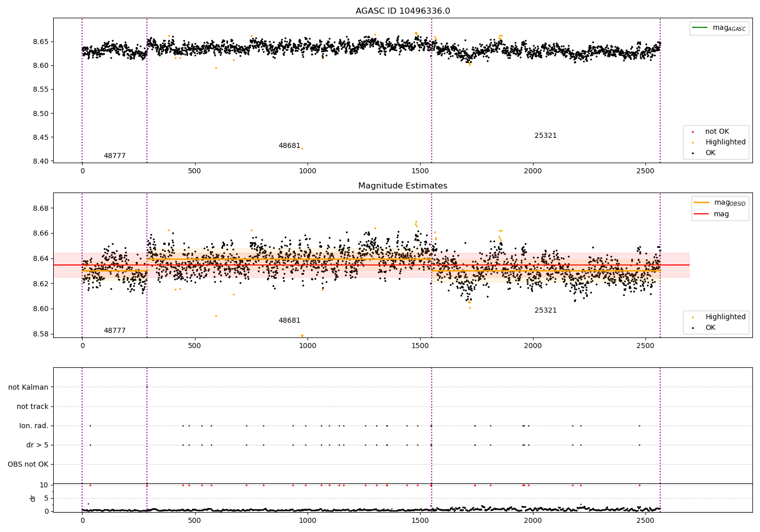Viewport: 760px width, 532px height.
Task: Click y-axis tick 8.50 in AGASC ID plot
Action: click(x=41, y=113)
